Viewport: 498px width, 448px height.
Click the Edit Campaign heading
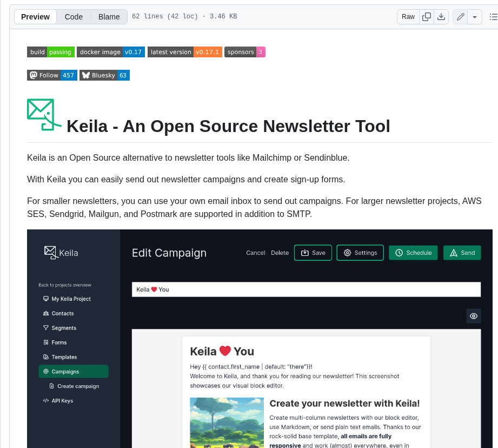click(169, 253)
